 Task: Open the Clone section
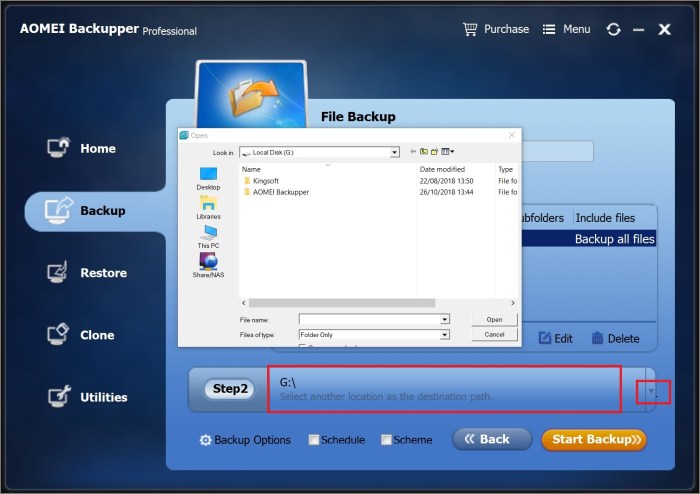(81, 335)
